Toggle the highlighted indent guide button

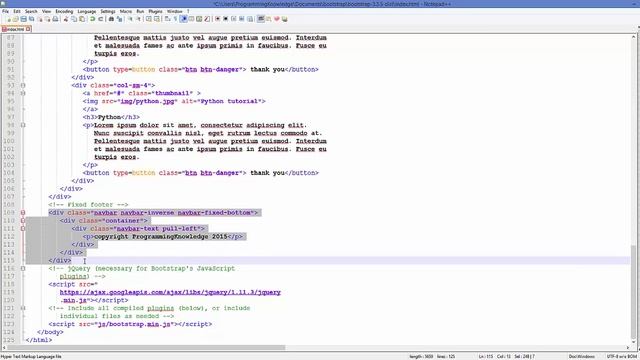coord(183,19)
